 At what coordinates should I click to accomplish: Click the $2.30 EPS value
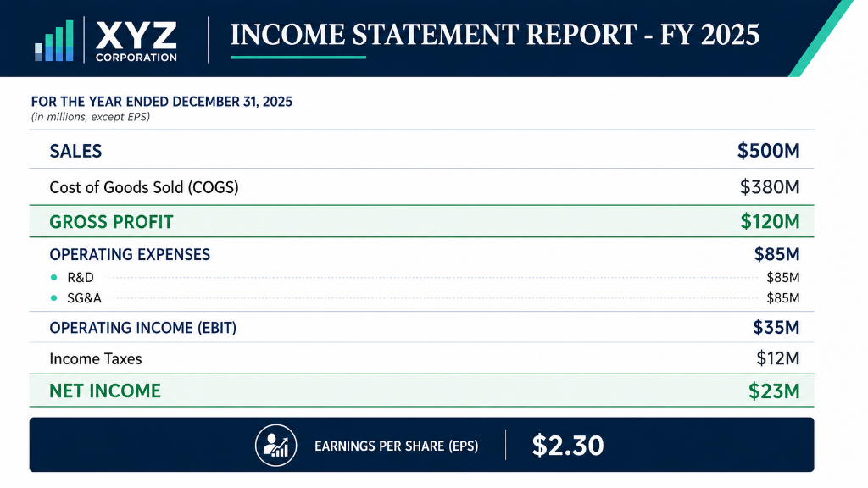(x=567, y=446)
